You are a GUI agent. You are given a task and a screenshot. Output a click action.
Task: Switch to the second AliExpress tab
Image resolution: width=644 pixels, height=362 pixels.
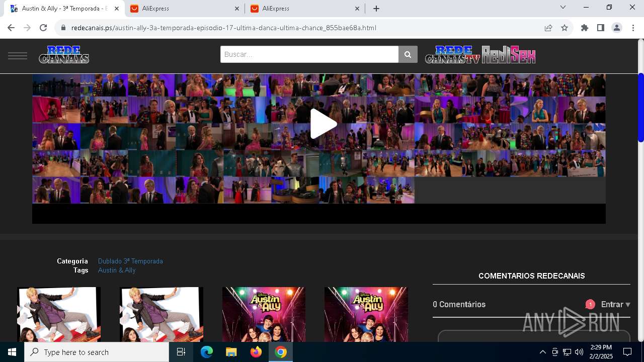(305, 9)
